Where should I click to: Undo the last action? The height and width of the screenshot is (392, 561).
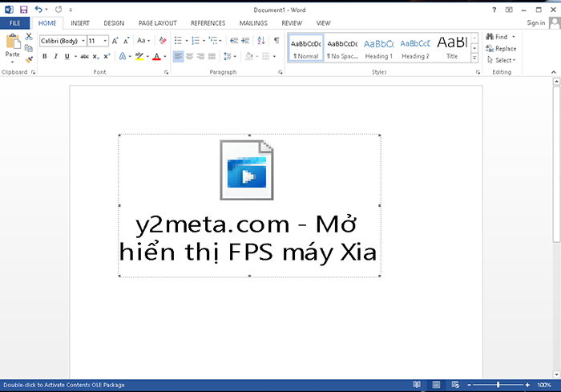38,10
